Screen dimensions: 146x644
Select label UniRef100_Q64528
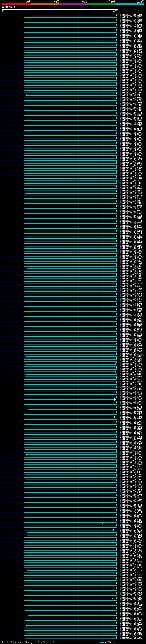click(x=131, y=324)
